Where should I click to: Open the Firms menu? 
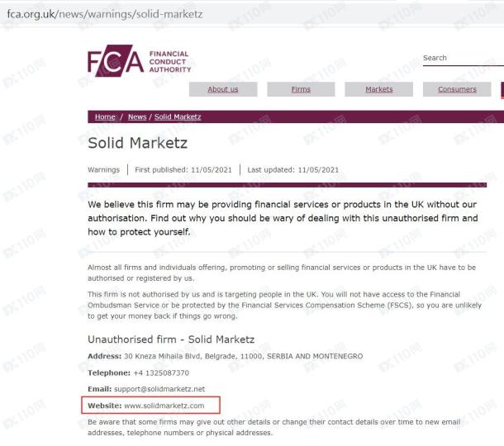(x=301, y=89)
